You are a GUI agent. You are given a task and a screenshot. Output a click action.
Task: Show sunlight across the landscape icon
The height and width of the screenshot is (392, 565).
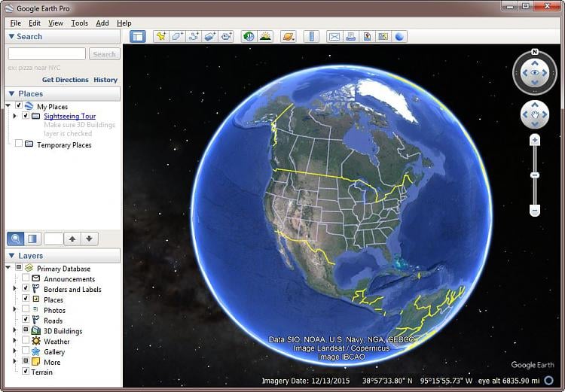pos(265,36)
